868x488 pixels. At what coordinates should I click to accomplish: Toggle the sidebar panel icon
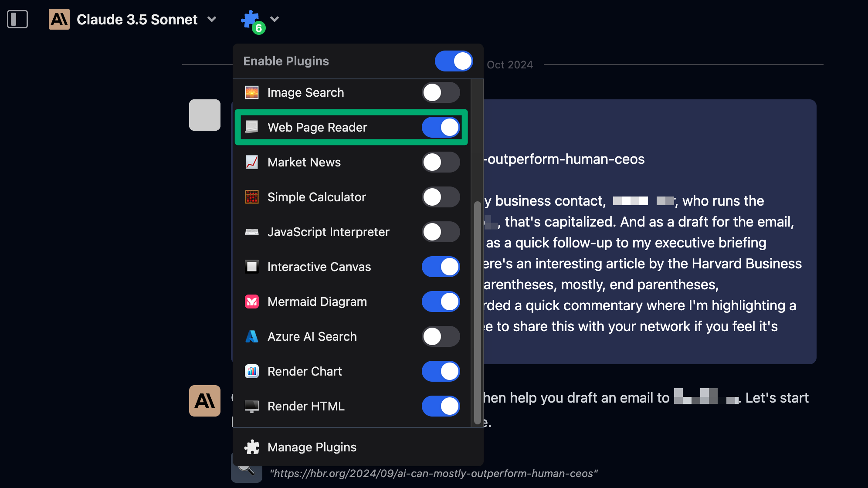(x=17, y=19)
